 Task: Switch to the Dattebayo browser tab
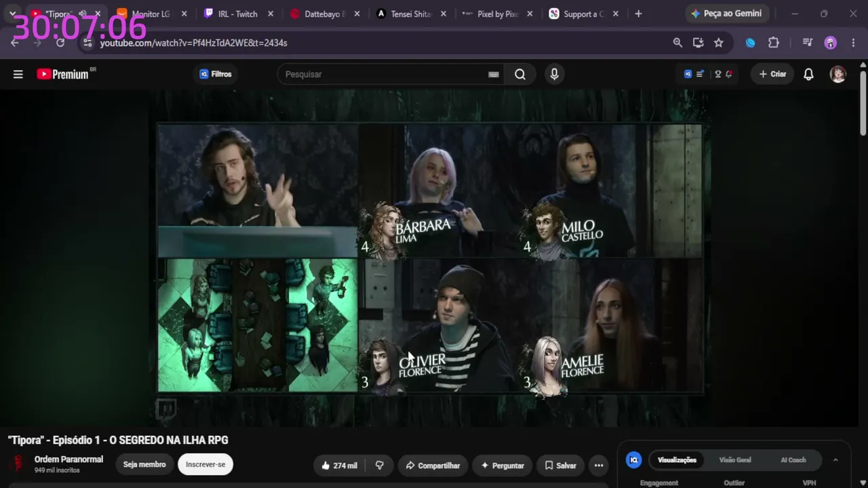coord(324,14)
